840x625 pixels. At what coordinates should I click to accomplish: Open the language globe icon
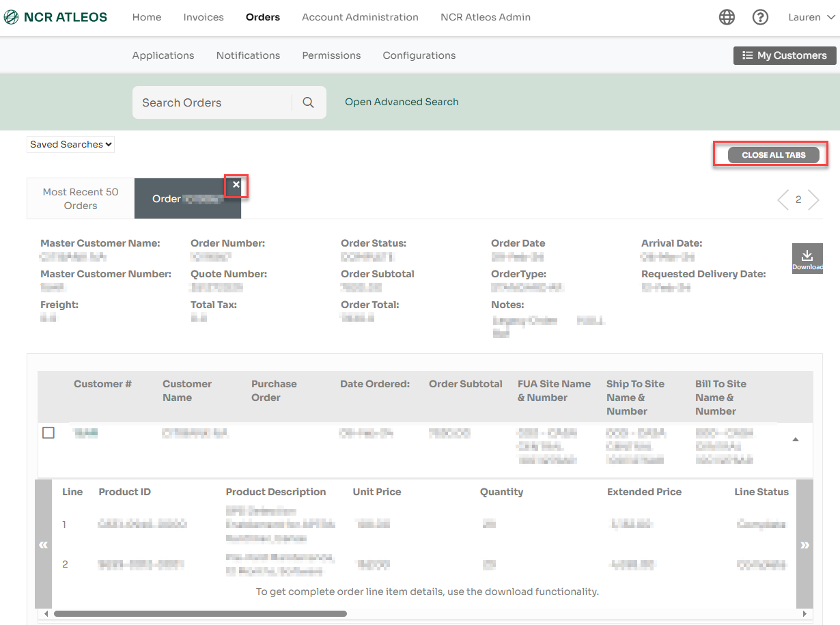coord(727,17)
